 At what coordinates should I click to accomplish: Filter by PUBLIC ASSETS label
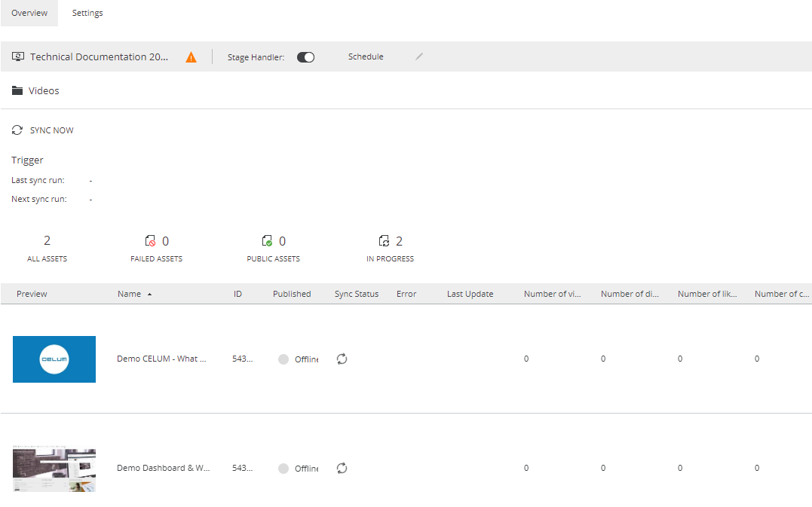[274, 258]
